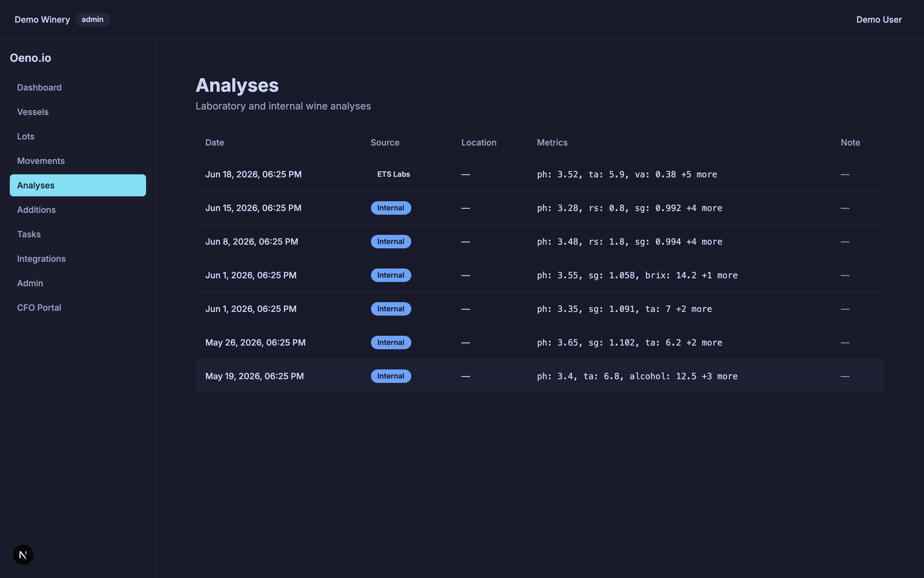Click Internal badge in Jun 15 row

tap(391, 208)
